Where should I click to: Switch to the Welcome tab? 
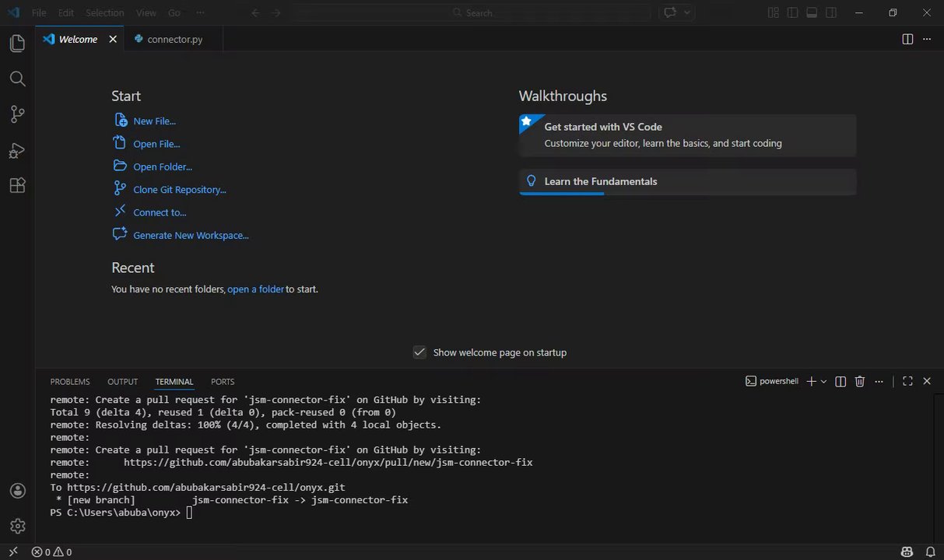coord(78,39)
